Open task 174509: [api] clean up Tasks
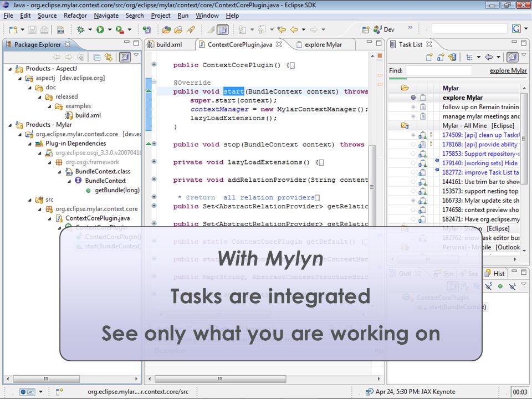This screenshot has width=532, height=399. coord(481,135)
